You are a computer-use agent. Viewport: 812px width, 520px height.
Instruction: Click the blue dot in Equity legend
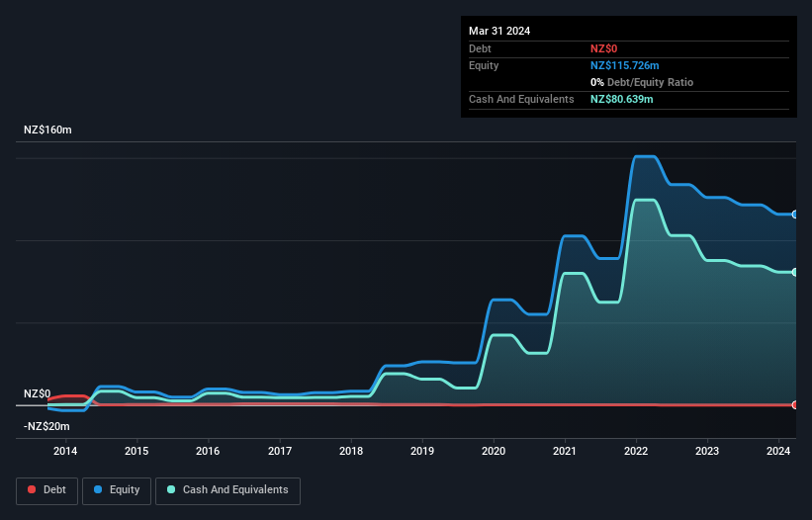(98, 489)
